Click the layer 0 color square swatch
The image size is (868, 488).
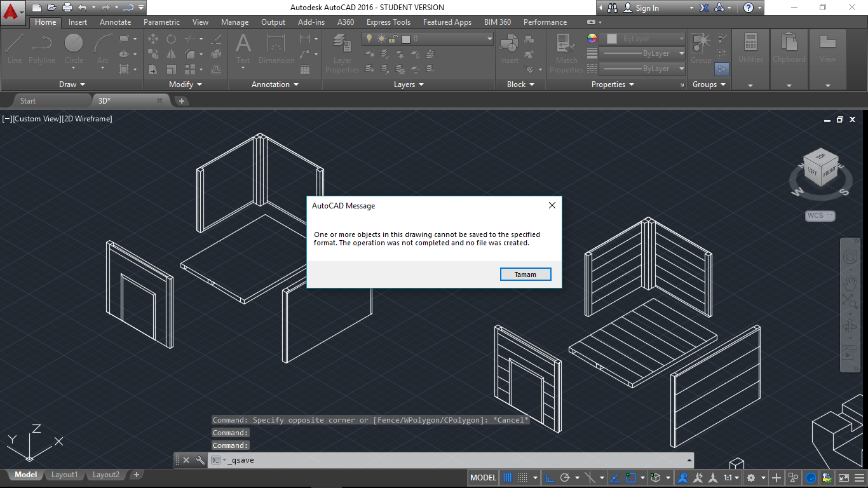coord(406,39)
